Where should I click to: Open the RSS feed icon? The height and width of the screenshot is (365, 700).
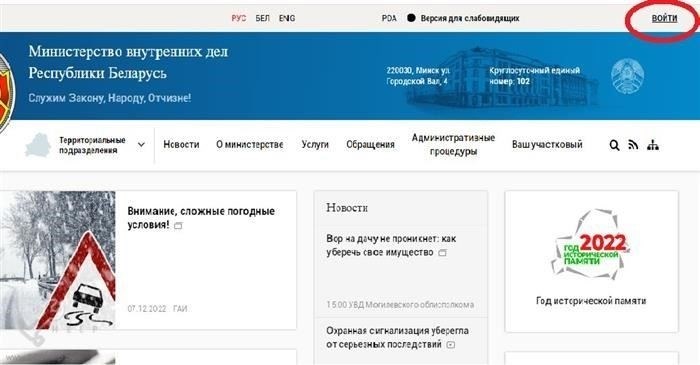[x=633, y=145]
